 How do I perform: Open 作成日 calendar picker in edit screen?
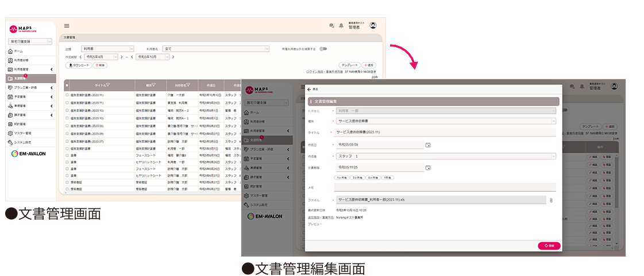[428, 145]
